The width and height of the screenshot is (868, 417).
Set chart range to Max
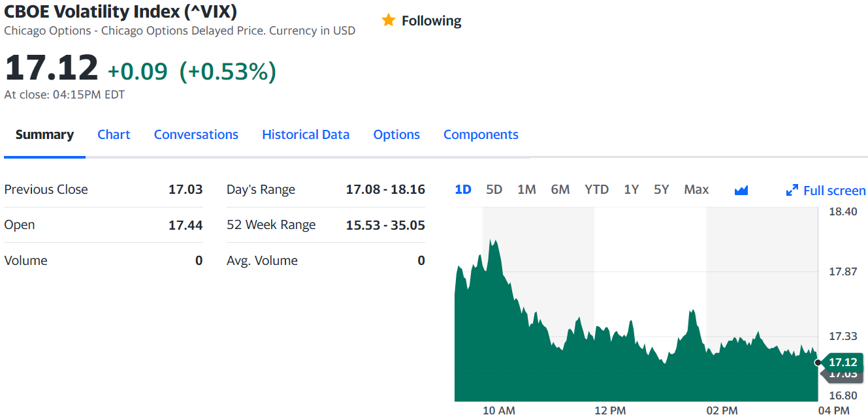(696, 189)
